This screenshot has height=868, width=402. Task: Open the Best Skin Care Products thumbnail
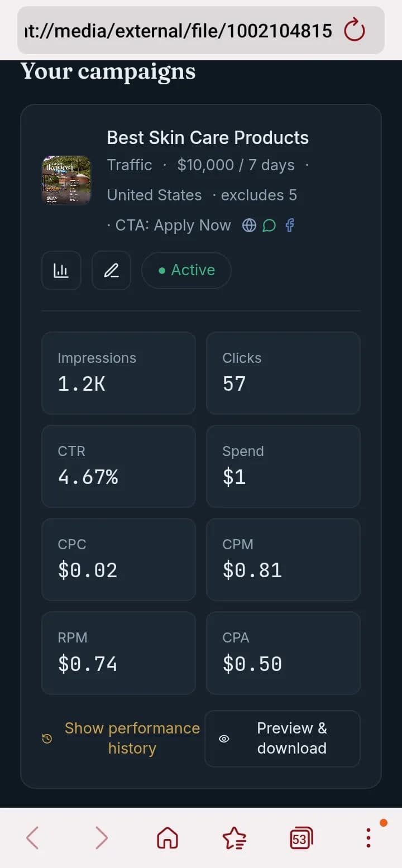[66, 180]
